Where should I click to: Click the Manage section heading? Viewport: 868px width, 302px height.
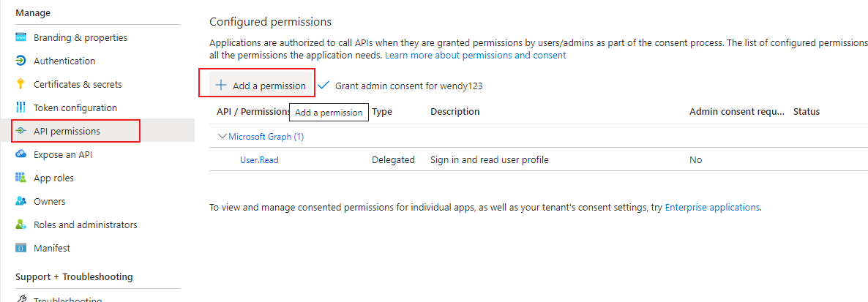pos(33,12)
